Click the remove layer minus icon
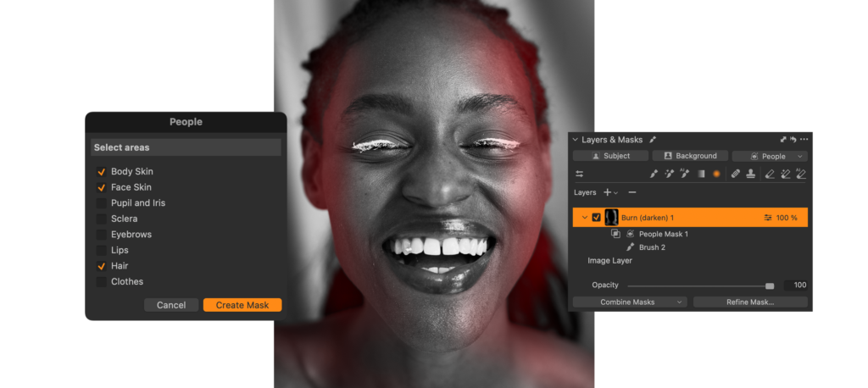The height and width of the screenshot is (388, 868). pyautogui.click(x=632, y=192)
